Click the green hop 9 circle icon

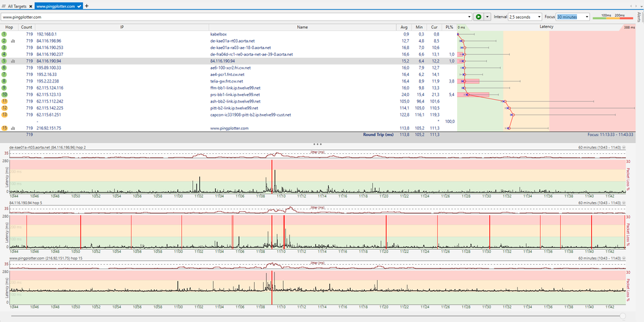pyautogui.click(x=4, y=88)
